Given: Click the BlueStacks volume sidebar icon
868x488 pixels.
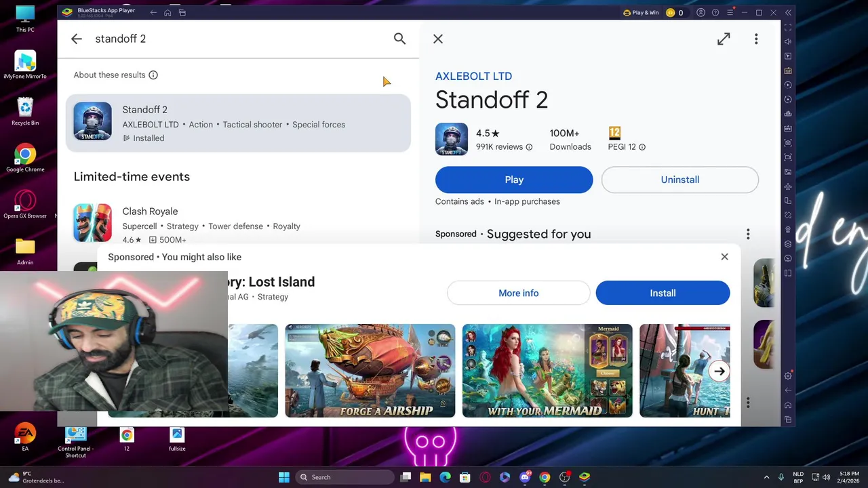Looking at the screenshot, I should (787, 41).
